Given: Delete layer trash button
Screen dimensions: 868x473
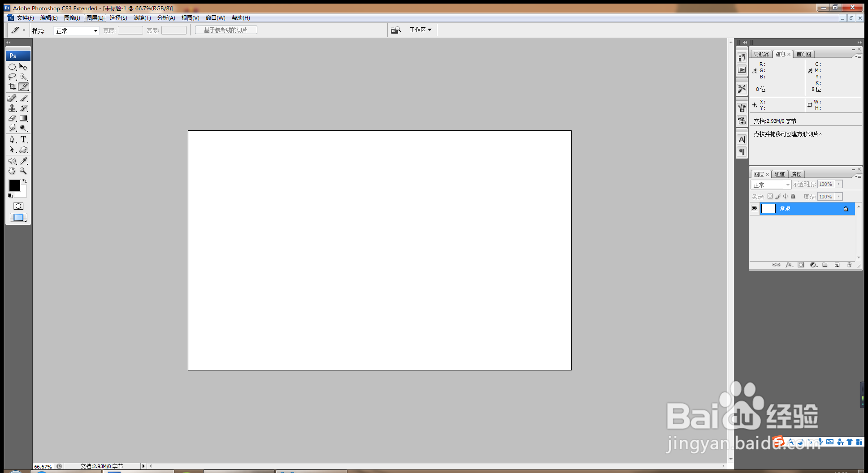Looking at the screenshot, I should pos(849,265).
